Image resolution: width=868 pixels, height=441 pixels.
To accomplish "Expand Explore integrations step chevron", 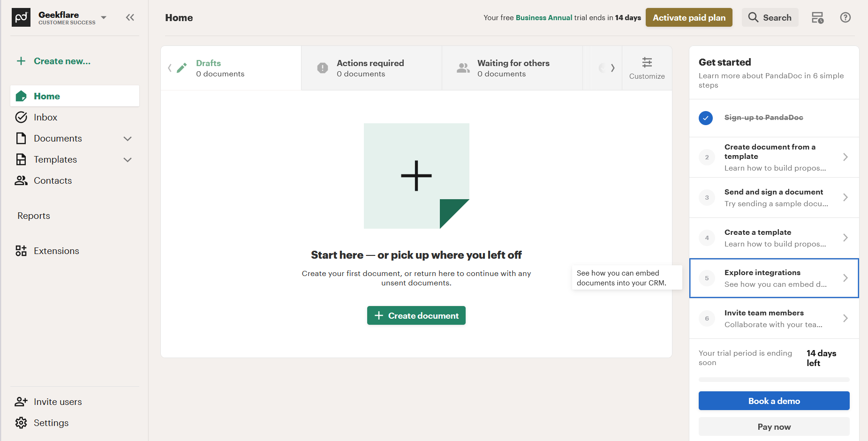I will tap(845, 278).
